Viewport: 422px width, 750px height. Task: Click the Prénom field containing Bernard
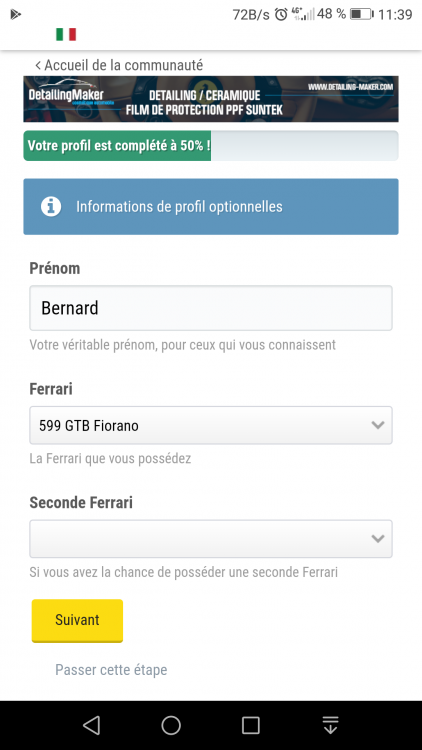pyautogui.click(x=211, y=308)
